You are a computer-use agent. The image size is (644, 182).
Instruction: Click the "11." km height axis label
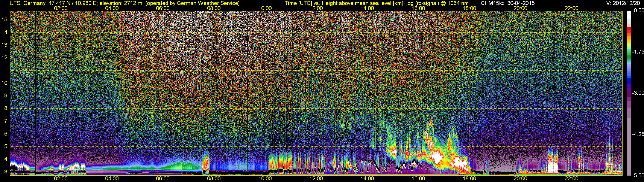[5, 70]
